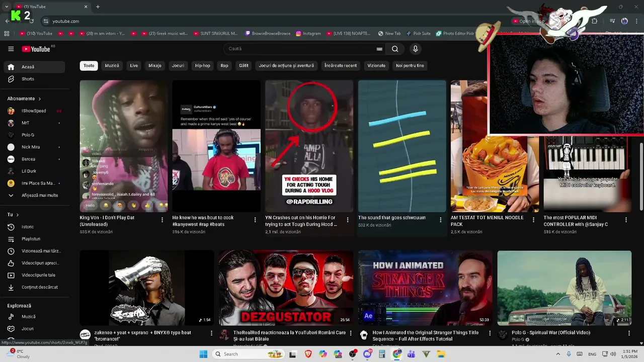Open a new browser tab

coord(98,7)
